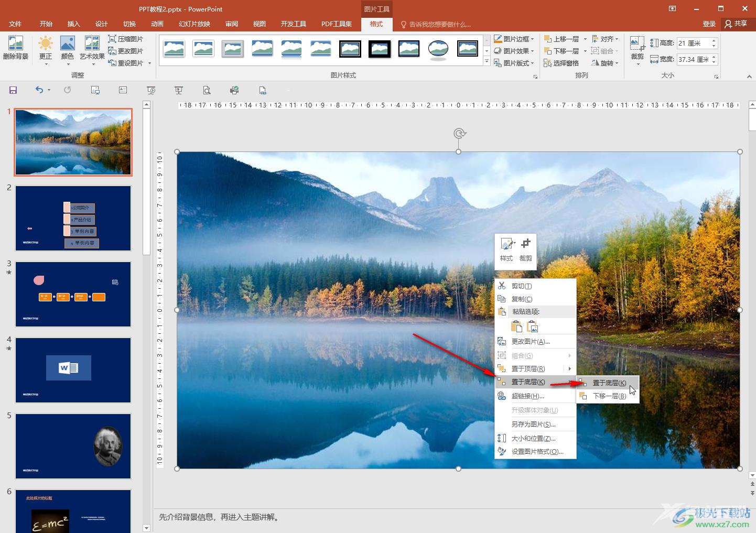Choose 剪切 (Cut) from context menu
This screenshot has height=533, width=756.
tap(535, 286)
